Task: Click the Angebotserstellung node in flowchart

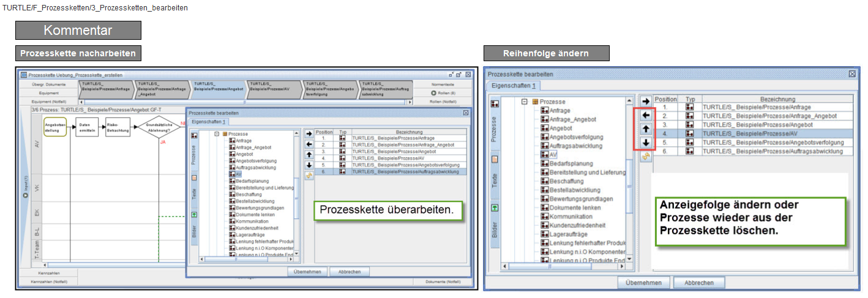Action: coord(55,127)
